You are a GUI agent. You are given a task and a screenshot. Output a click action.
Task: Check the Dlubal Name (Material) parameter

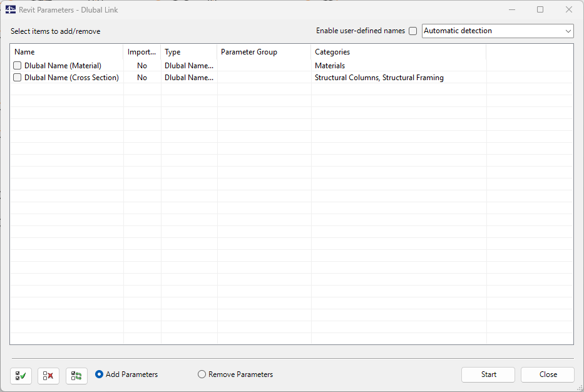17,65
